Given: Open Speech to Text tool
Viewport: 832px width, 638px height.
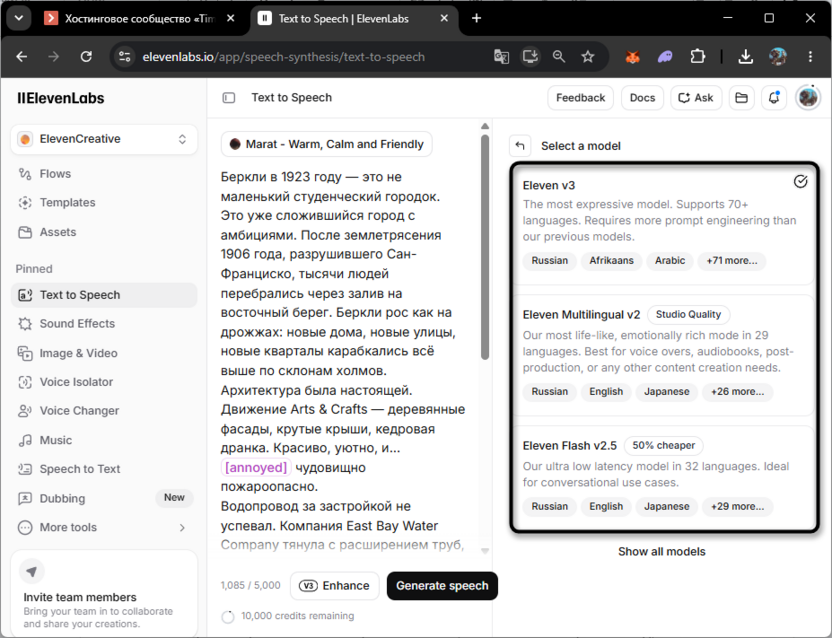Looking at the screenshot, I should 104,469.
